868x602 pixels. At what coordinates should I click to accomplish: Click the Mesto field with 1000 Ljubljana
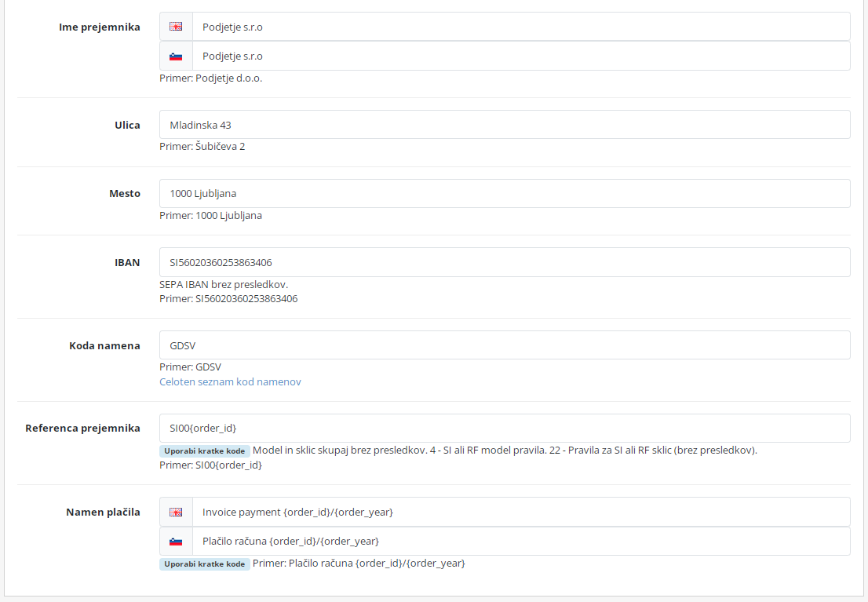[x=504, y=194]
